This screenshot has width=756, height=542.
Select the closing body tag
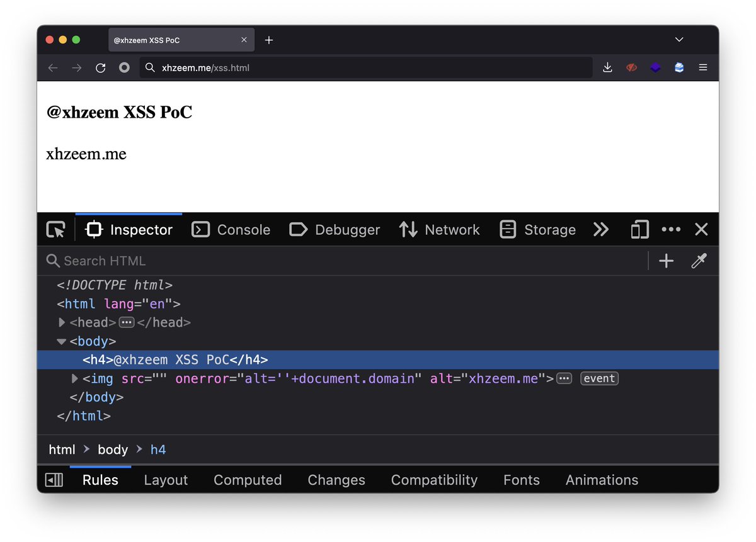point(96,397)
